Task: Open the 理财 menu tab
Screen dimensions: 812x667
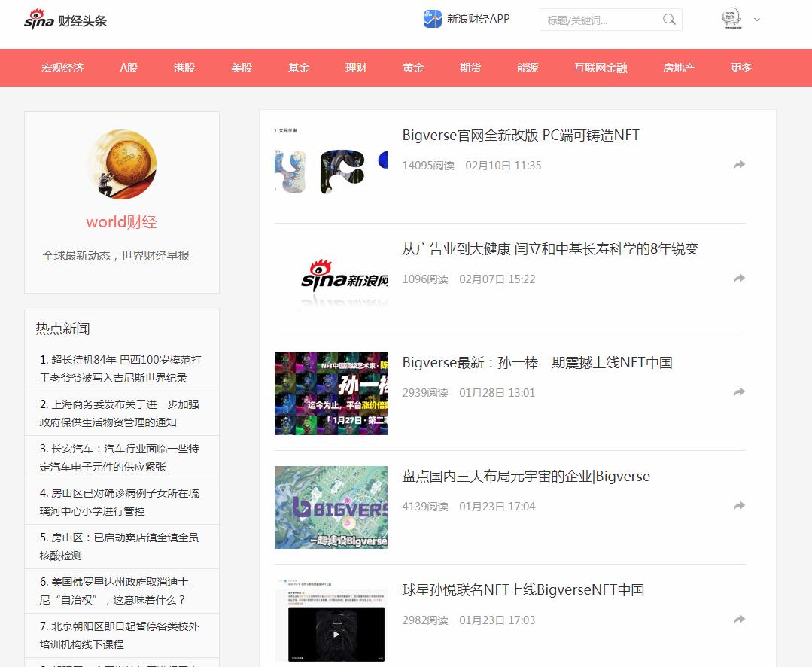Action: click(x=356, y=68)
